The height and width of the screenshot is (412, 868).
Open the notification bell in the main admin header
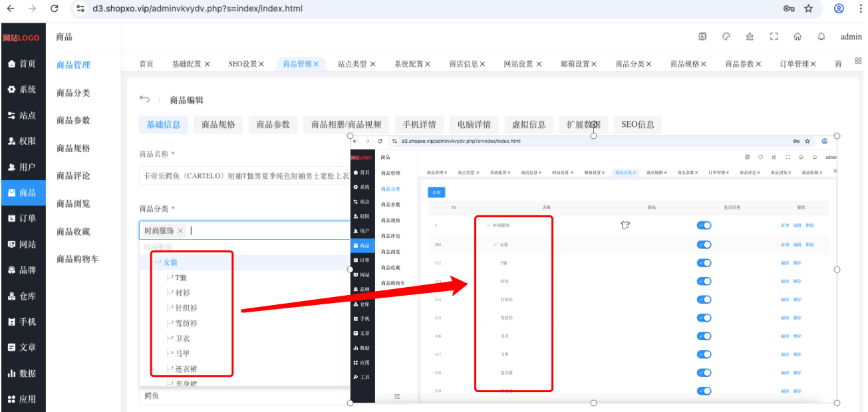pyautogui.click(x=821, y=37)
